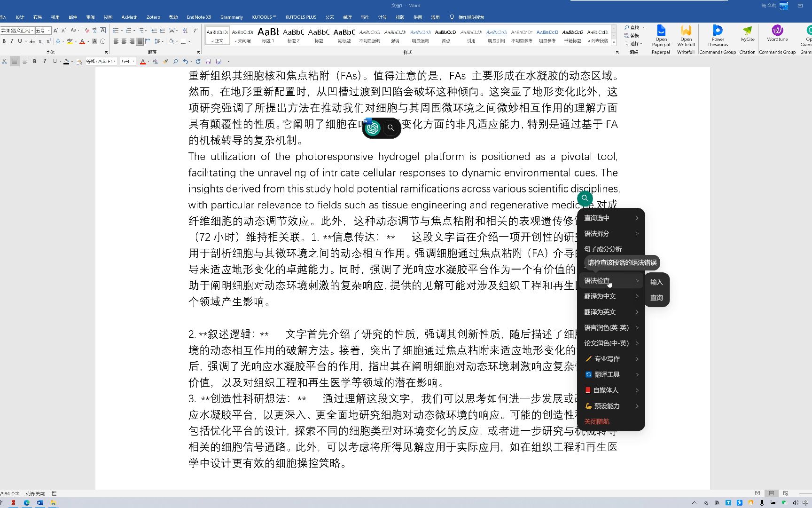Click 关闭随航 red link
812x508 pixels.
[596, 422]
